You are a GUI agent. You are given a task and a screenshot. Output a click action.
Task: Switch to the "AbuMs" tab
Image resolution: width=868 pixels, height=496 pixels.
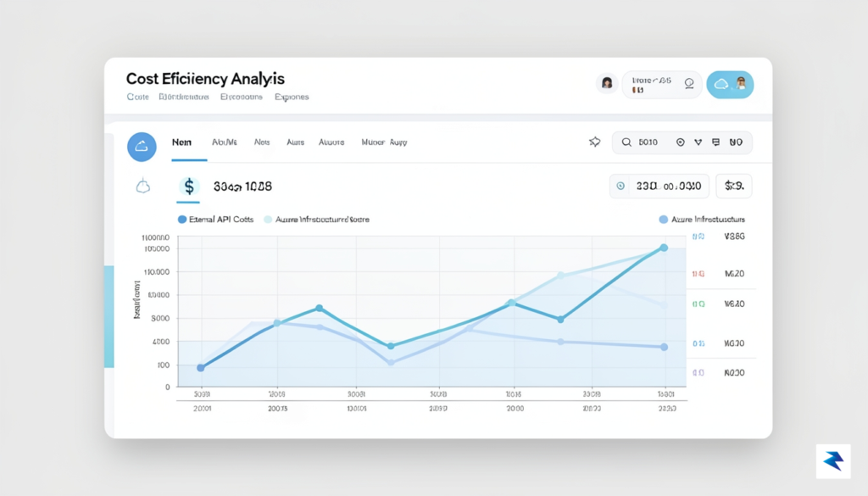pos(224,142)
